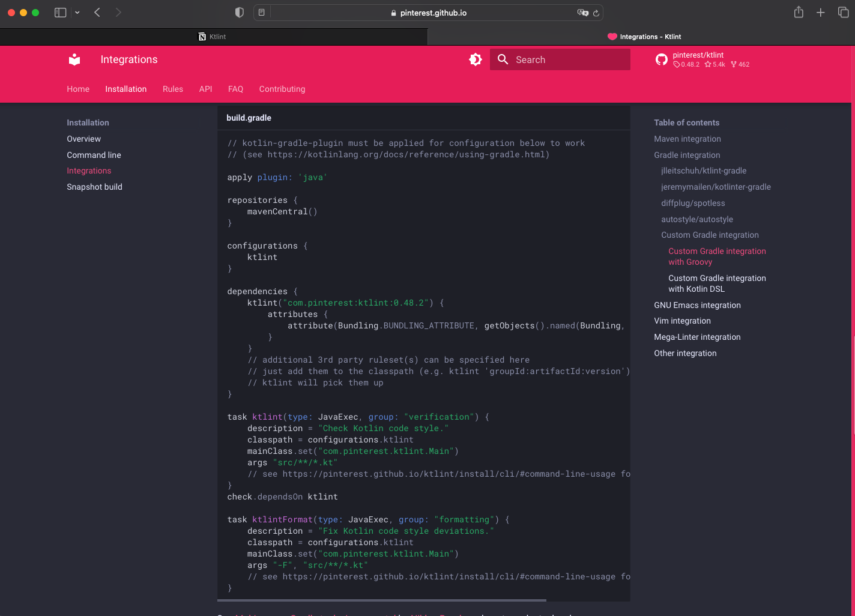Open the Rules navigation tab
The width and height of the screenshot is (855, 616).
173,89
